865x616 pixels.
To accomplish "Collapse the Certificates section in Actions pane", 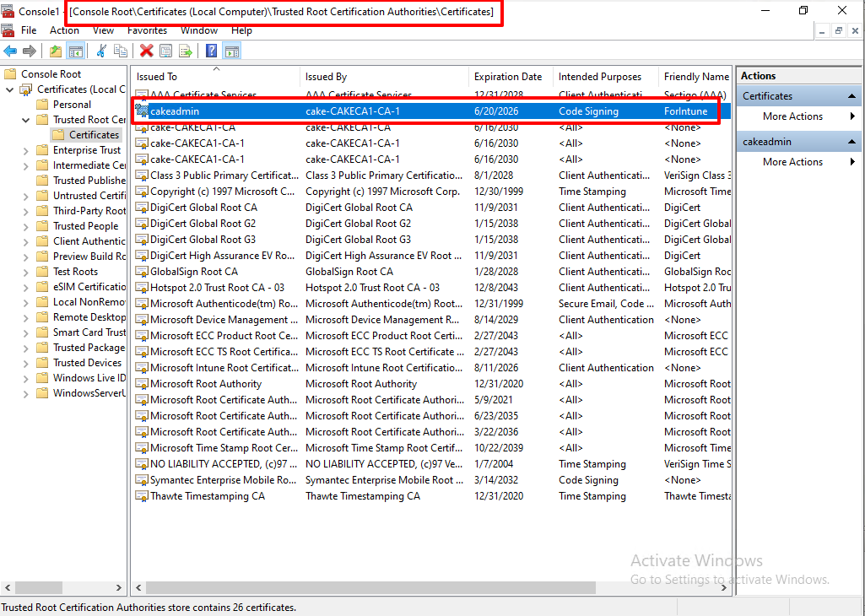I will [851, 96].
